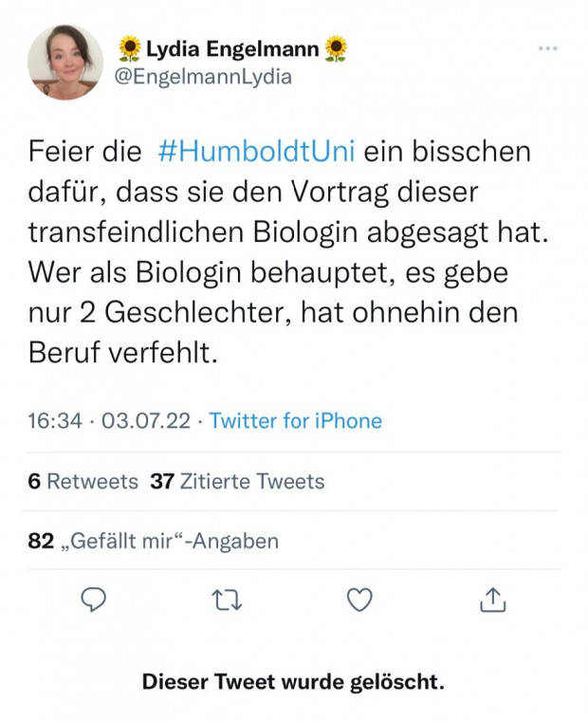Retweet using the retweet arrows icon

click(x=227, y=600)
